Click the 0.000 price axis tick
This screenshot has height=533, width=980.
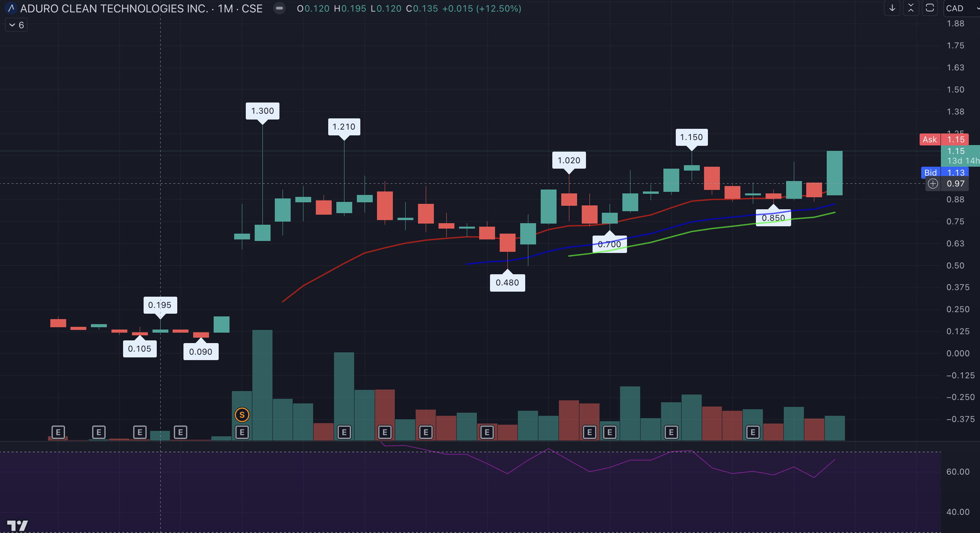coord(958,353)
